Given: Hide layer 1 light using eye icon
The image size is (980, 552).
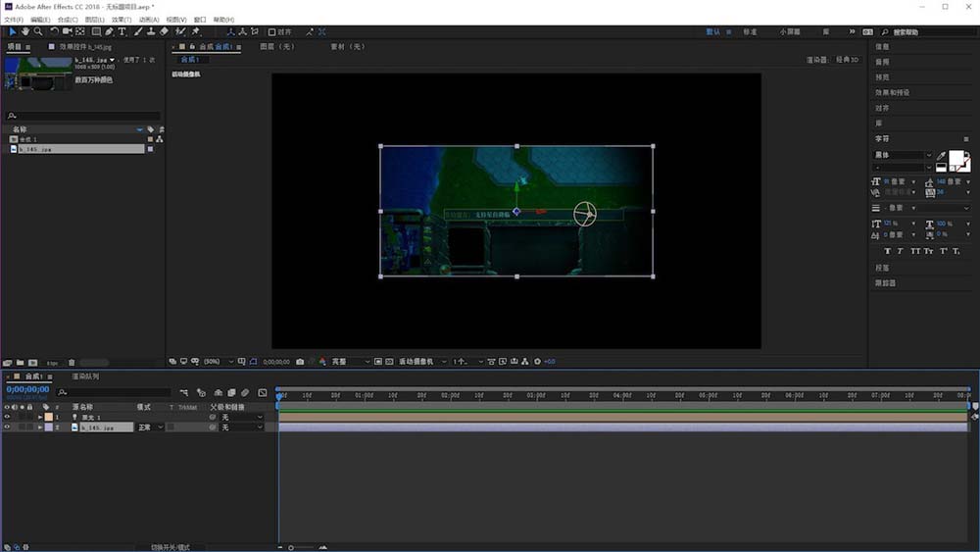Looking at the screenshot, I should click(7, 417).
